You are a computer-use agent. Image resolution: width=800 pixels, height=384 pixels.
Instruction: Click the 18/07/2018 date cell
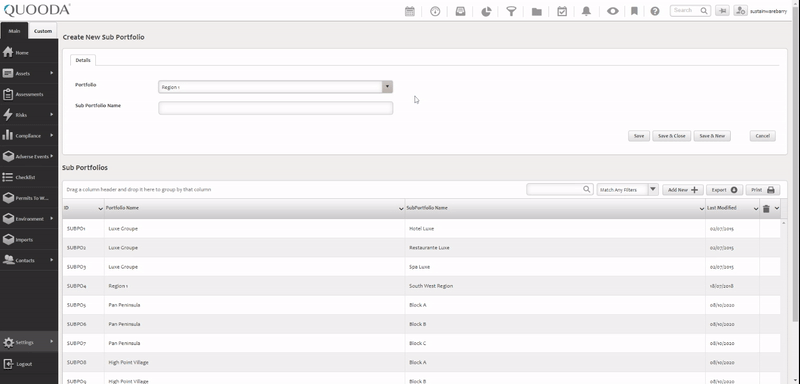733,286
